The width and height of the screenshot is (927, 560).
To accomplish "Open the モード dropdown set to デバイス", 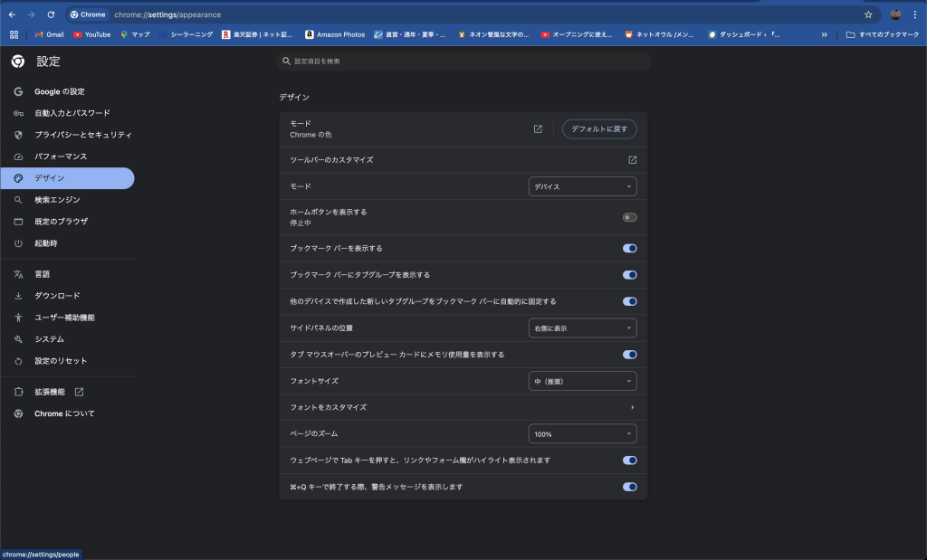I will tap(582, 186).
